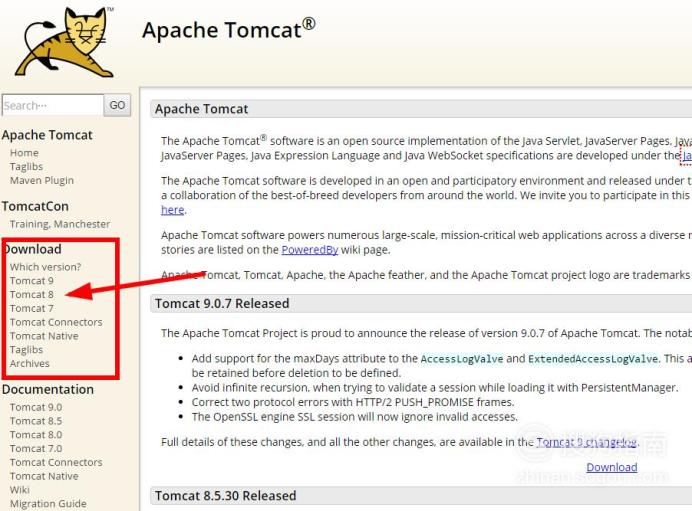Click the AccessLogValve code text

(462, 359)
